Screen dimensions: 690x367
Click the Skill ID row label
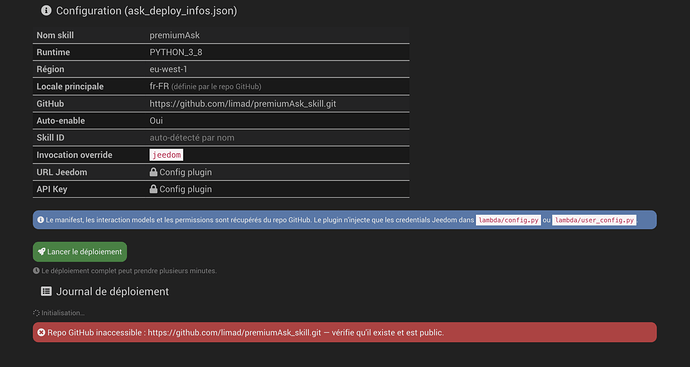50,138
